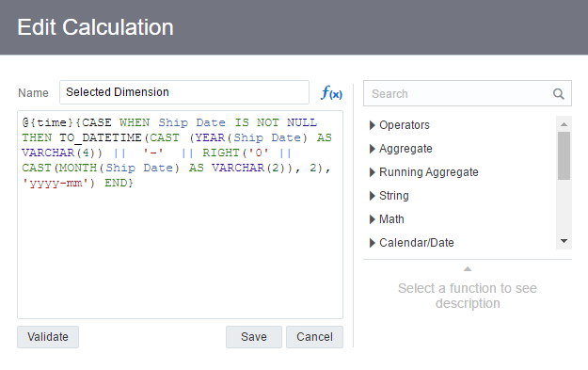This screenshot has height=370, width=588.
Task: Expand the Running Aggregate triangle
Action: (372, 172)
